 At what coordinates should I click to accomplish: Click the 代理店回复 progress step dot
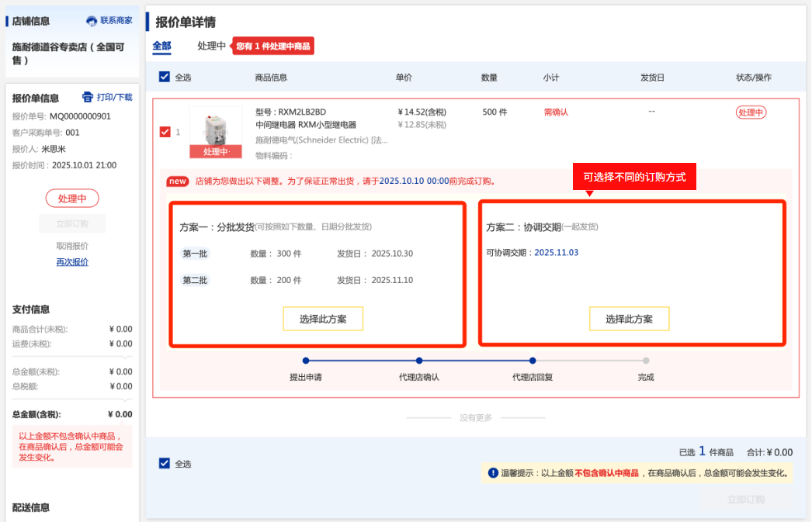point(533,361)
